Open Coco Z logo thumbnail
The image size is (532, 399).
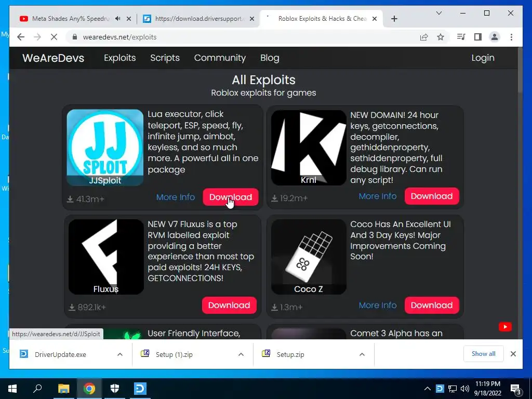pos(309,257)
